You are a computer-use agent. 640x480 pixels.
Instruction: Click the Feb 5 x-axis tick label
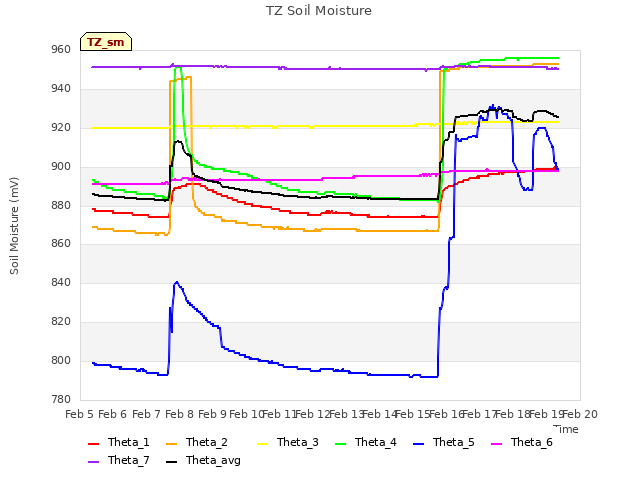pyautogui.click(x=80, y=415)
